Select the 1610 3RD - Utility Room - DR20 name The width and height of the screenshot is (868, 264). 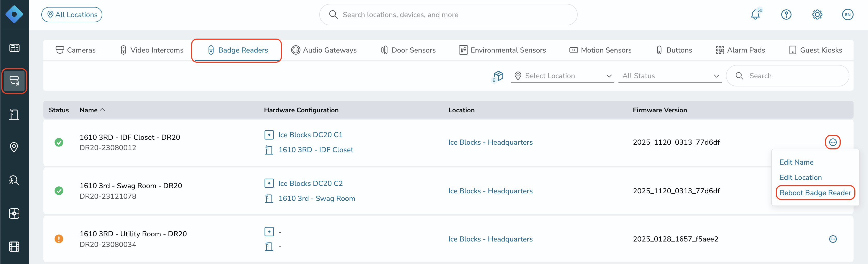[x=133, y=234]
